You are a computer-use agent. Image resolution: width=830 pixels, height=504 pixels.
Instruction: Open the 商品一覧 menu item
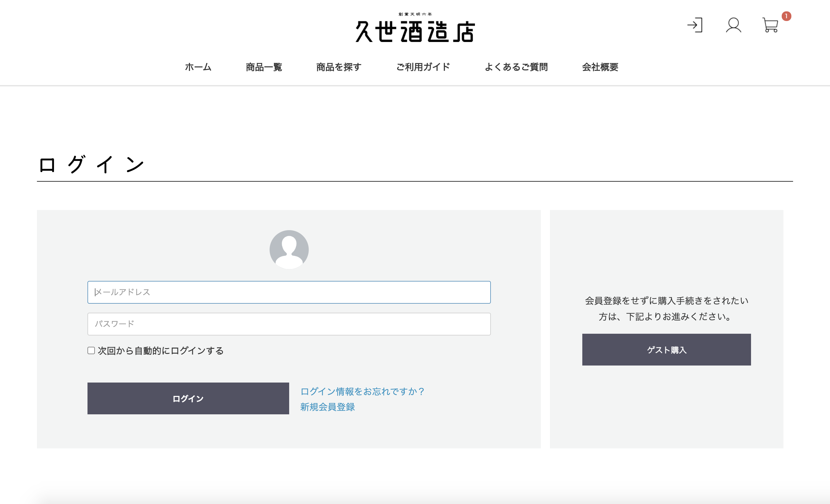pos(264,67)
